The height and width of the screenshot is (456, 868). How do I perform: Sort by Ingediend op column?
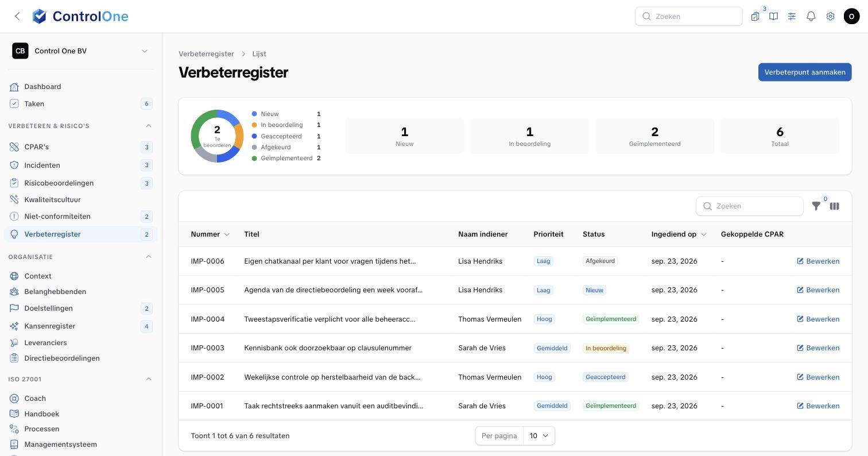pyautogui.click(x=679, y=234)
